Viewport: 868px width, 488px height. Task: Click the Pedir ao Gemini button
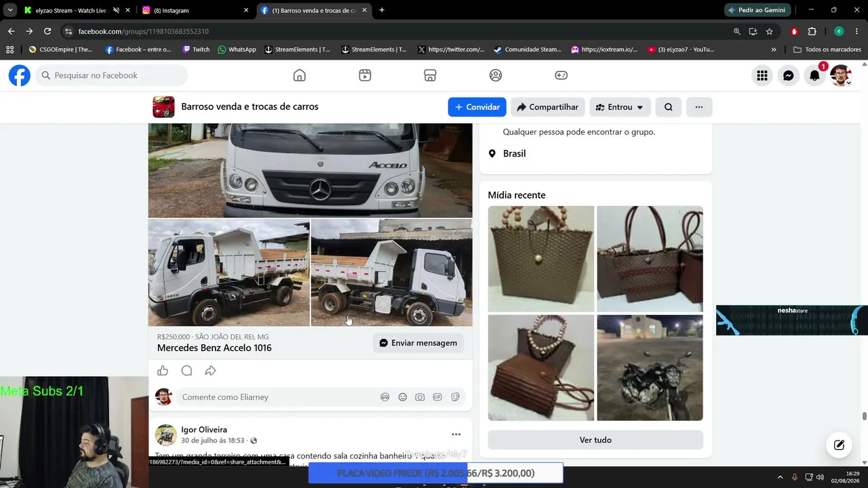pyautogui.click(x=757, y=10)
